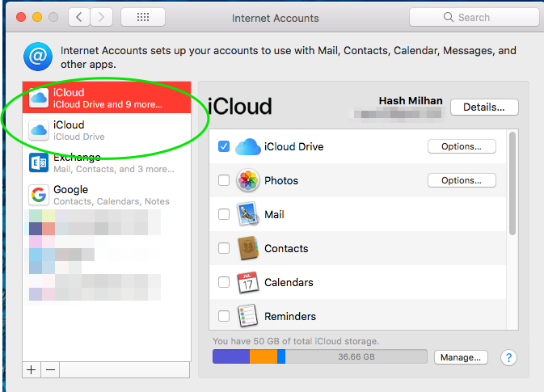Click the cloud icon of second iCloud account
Image resolution: width=544 pixels, height=392 pixels.
(x=39, y=130)
